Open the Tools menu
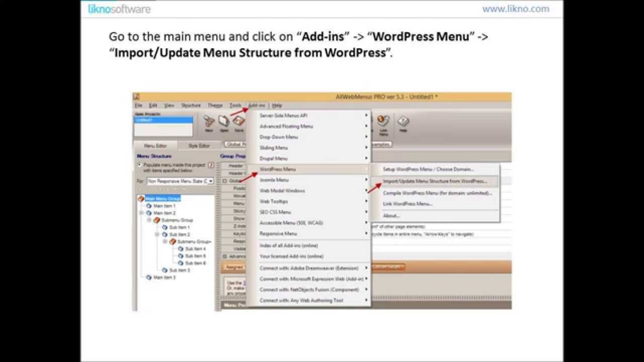Viewport: 644px width, 362px height. (235, 105)
